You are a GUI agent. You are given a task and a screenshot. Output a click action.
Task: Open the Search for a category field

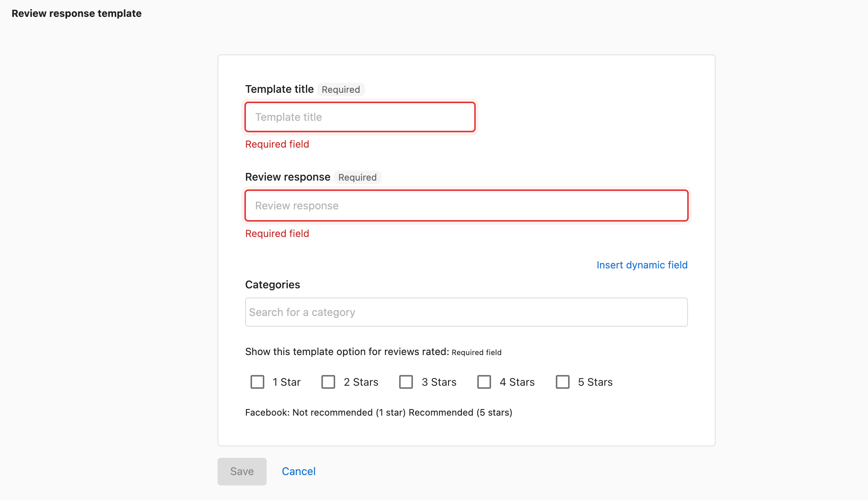coord(467,312)
